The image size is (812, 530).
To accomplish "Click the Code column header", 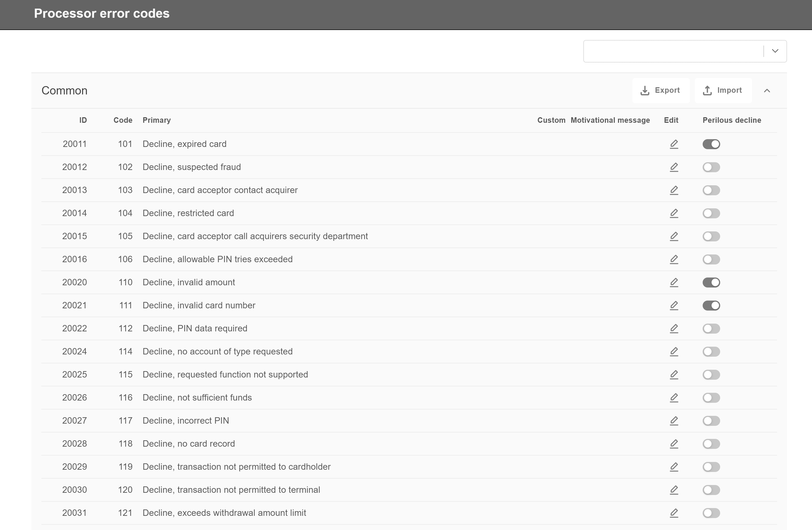I will click(123, 120).
